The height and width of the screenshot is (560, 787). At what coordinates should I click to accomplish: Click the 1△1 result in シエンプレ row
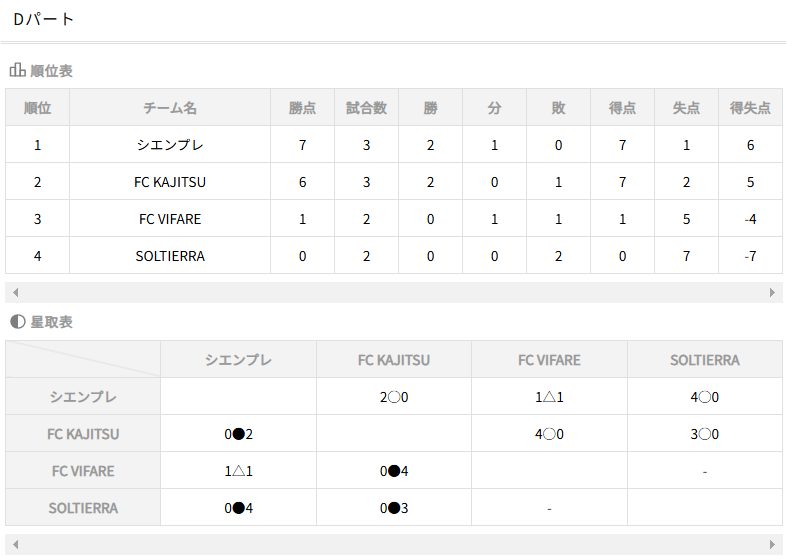point(549,397)
